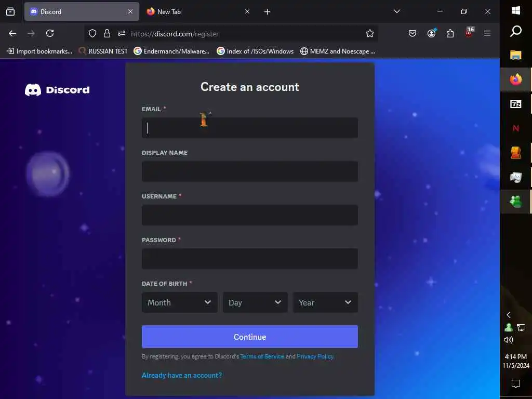Click the Password input field

point(250,259)
